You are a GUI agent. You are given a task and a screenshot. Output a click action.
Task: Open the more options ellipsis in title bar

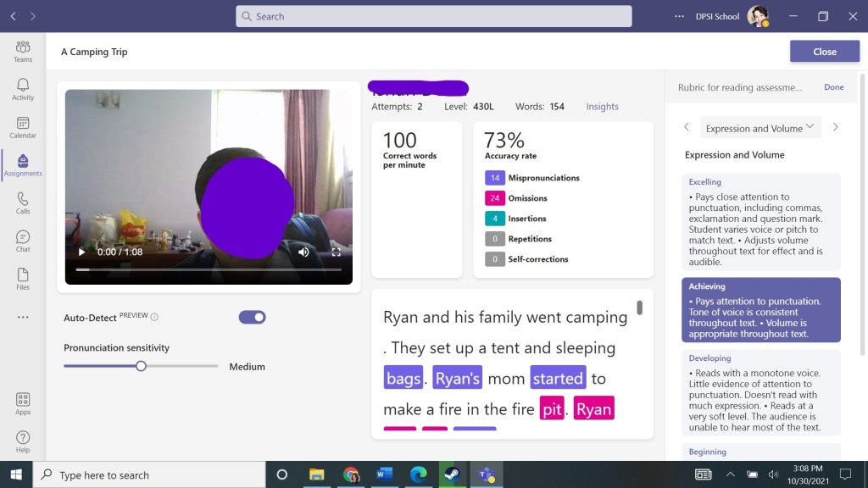(678, 16)
